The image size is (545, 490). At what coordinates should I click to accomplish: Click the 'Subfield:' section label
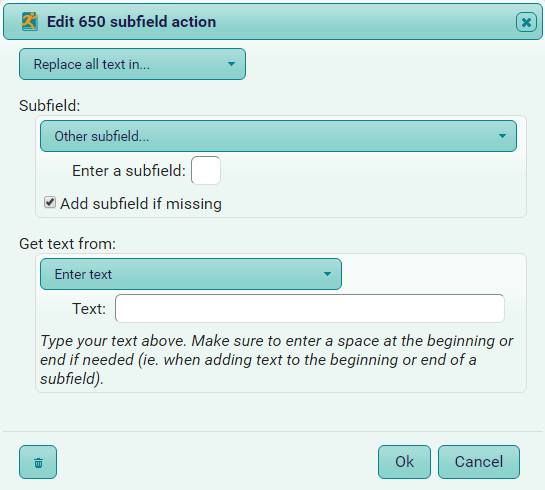point(50,106)
